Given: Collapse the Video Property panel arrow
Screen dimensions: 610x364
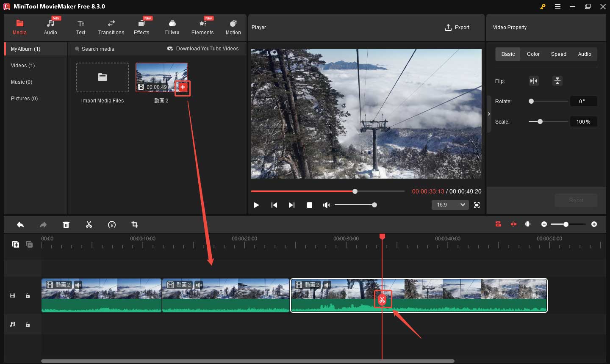Looking at the screenshot, I should point(489,114).
